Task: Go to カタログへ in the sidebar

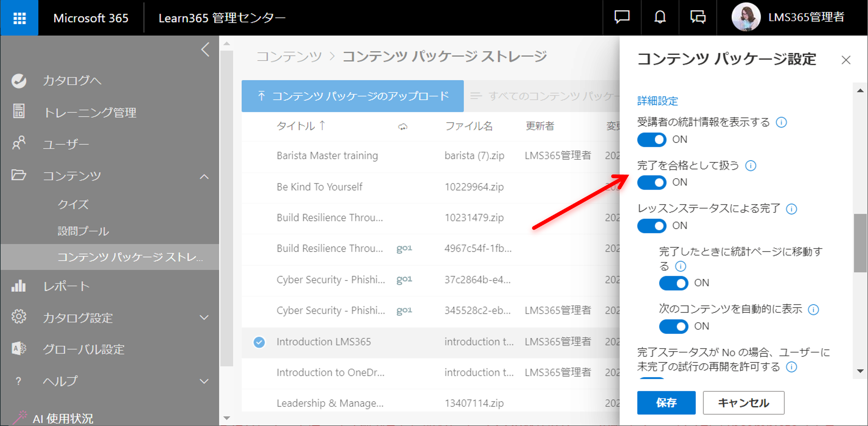Action: (x=72, y=81)
